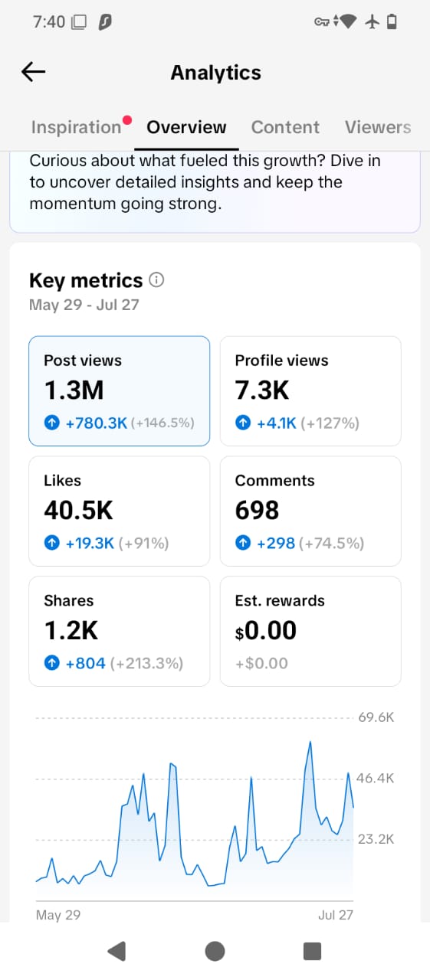Screen dimensions: 430x980
Task: Open the Key metrics info icon
Action: tap(157, 280)
